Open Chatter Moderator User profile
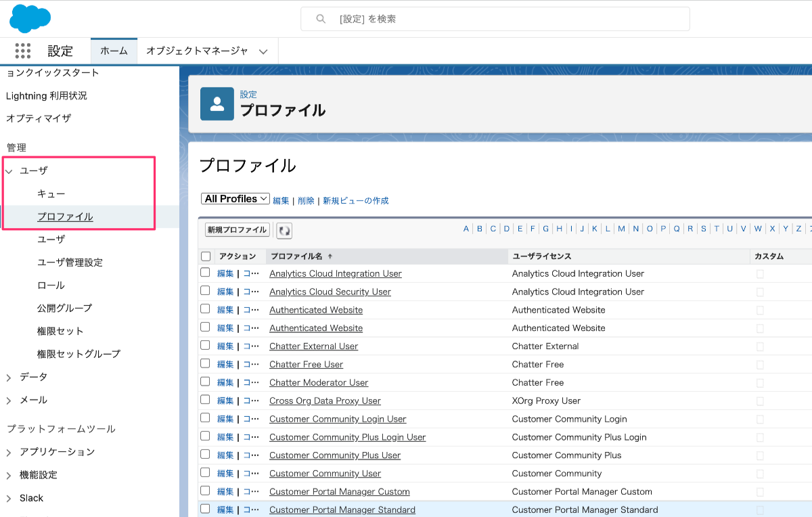This screenshot has width=812, height=517. [319, 382]
